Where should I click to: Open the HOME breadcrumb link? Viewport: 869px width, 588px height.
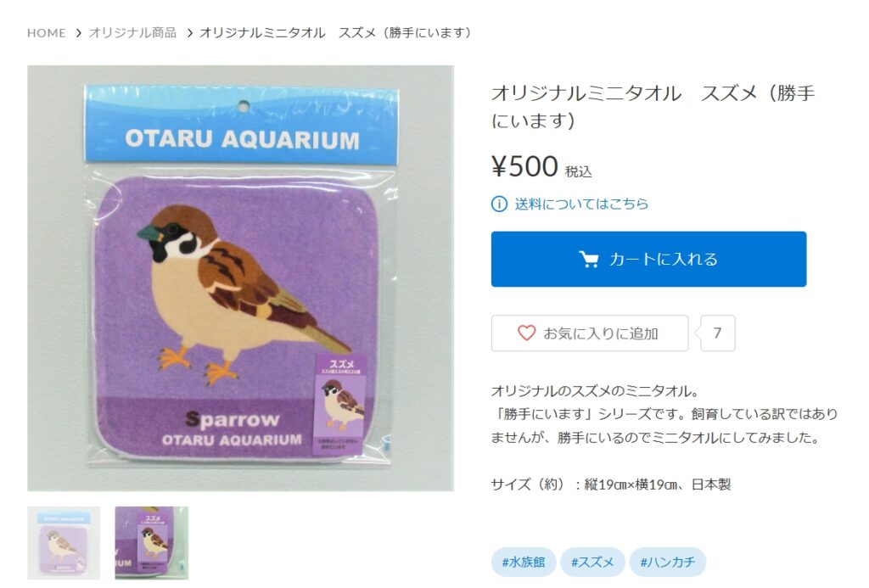(47, 33)
